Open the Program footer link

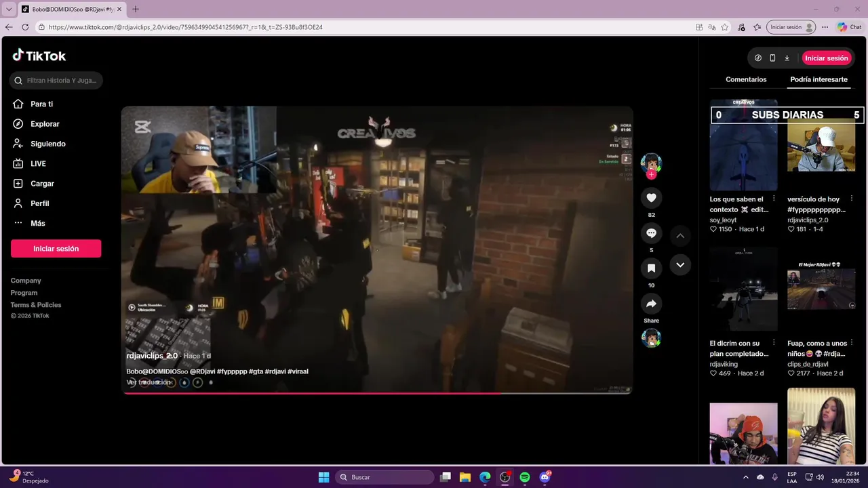coord(24,293)
